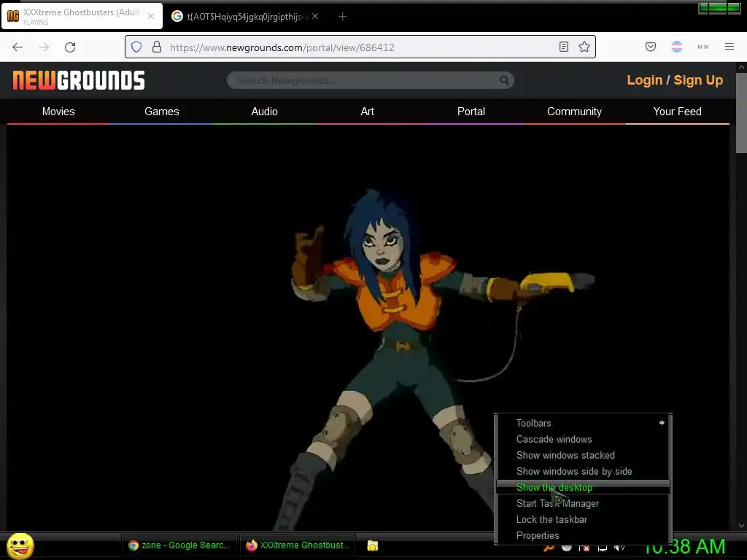Click the flag with red X tray icon

[584, 548]
